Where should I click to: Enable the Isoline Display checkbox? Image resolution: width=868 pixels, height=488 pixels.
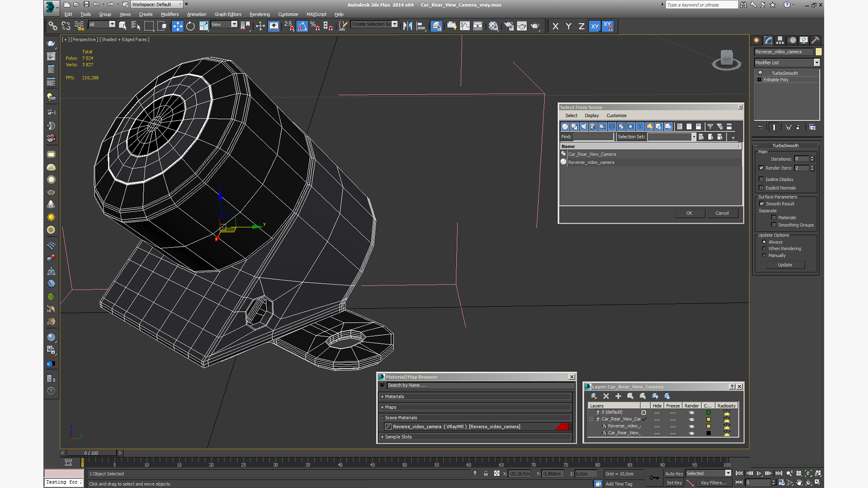coord(761,179)
